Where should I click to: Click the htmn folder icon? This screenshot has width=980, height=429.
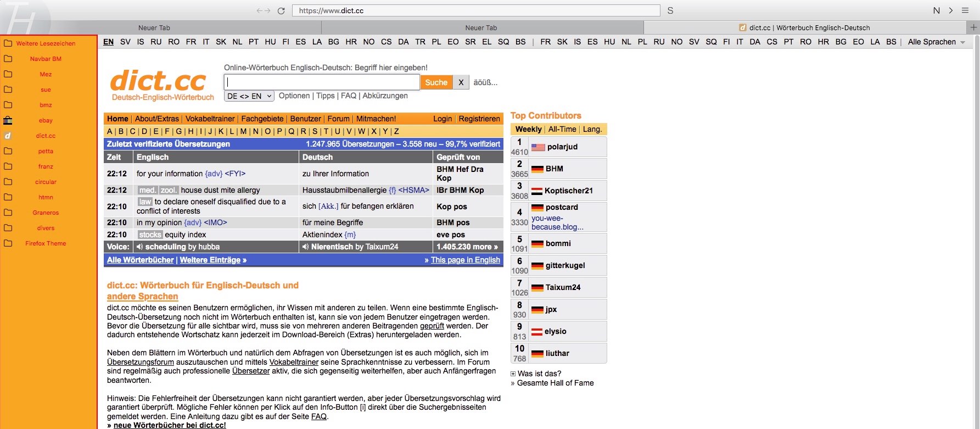point(8,197)
